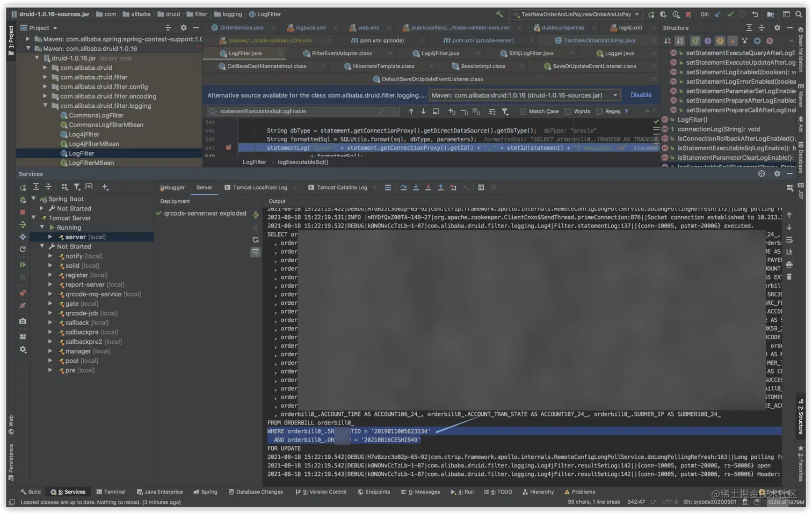Click the search filter funnel icon
The image size is (812, 514).
click(505, 112)
